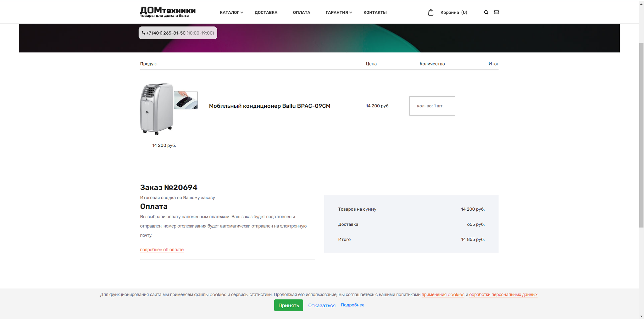Open the Подробнее cookie details link
Screen dimensions: 644x319
pyautogui.click(x=353, y=305)
